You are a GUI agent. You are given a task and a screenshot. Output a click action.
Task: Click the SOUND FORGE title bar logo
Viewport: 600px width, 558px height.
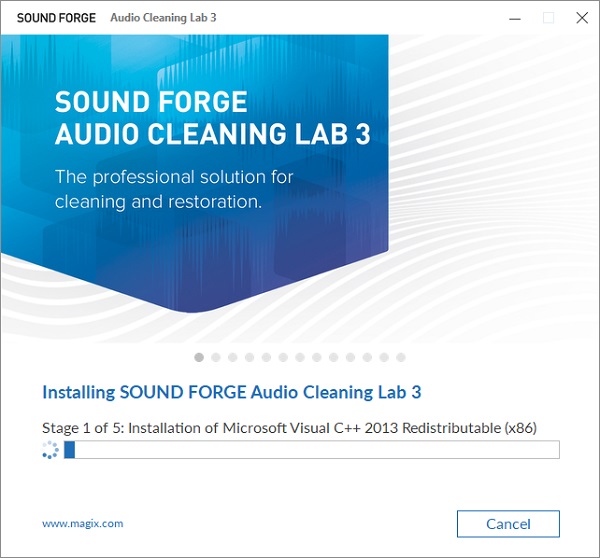pyautogui.click(x=56, y=18)
